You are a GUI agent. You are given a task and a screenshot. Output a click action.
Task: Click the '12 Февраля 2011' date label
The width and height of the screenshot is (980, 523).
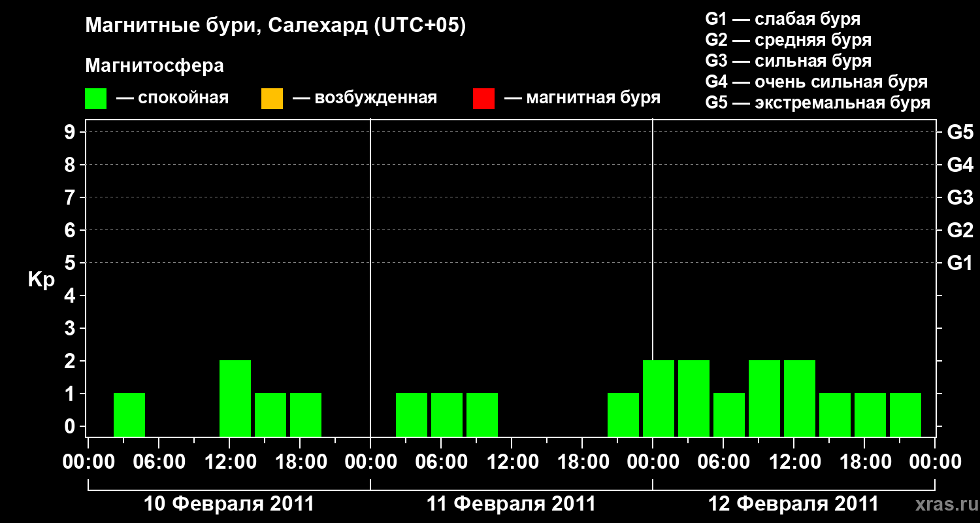[x=794, y=504]
